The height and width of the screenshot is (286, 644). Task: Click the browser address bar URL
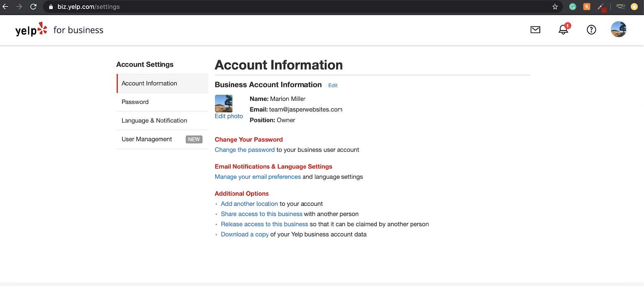[88, 7]
